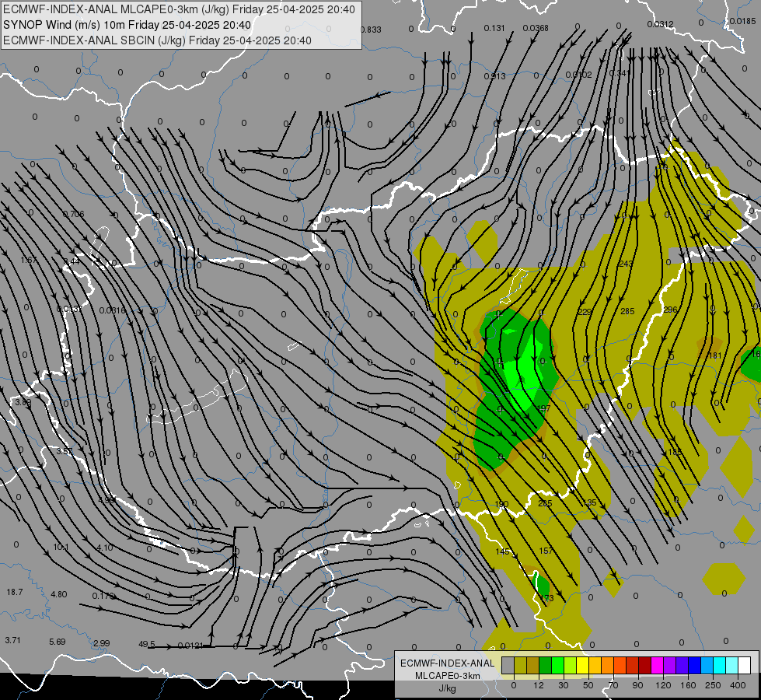
Task: Select the white legend swatch
Action: [744, 665]
